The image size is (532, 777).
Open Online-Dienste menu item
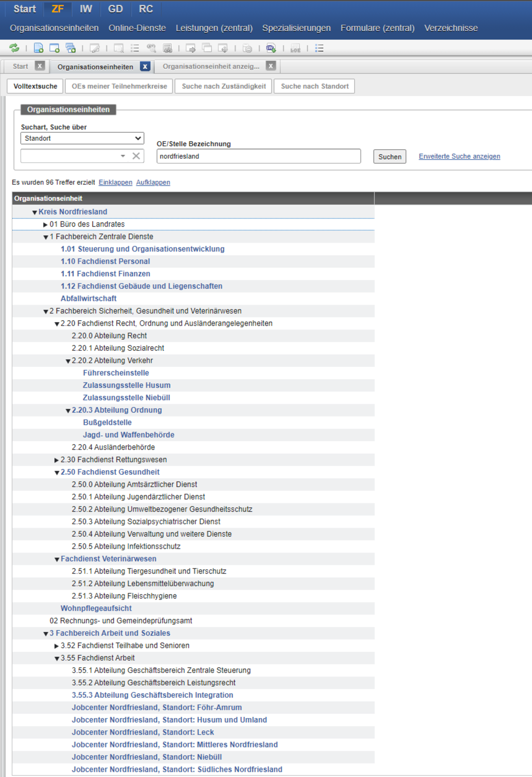tap(137, 28)
